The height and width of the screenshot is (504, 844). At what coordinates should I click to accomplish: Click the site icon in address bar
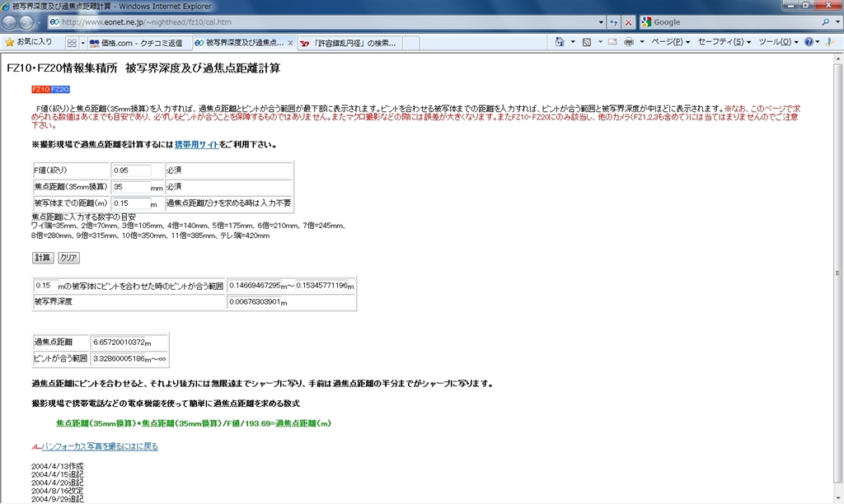click(54, 22)
